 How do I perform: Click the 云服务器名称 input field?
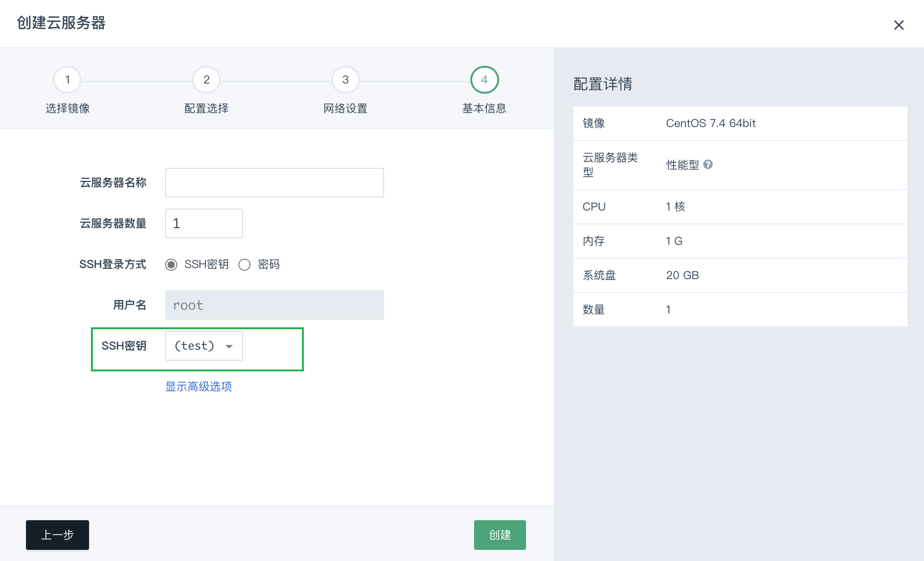(274, 182)
